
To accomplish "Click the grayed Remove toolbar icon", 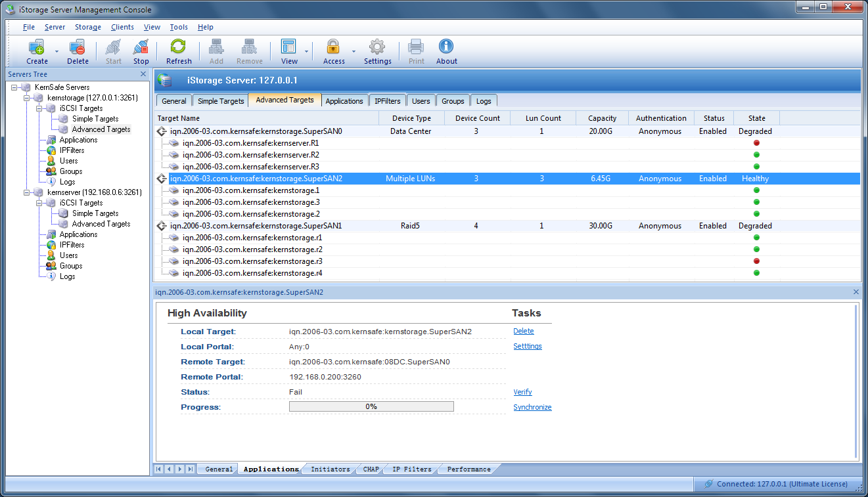I will tap(249, 47).
